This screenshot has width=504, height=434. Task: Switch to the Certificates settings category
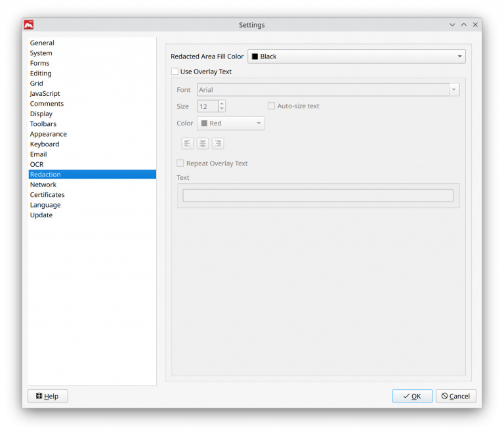pyautogui.click(x=47, y=195)
